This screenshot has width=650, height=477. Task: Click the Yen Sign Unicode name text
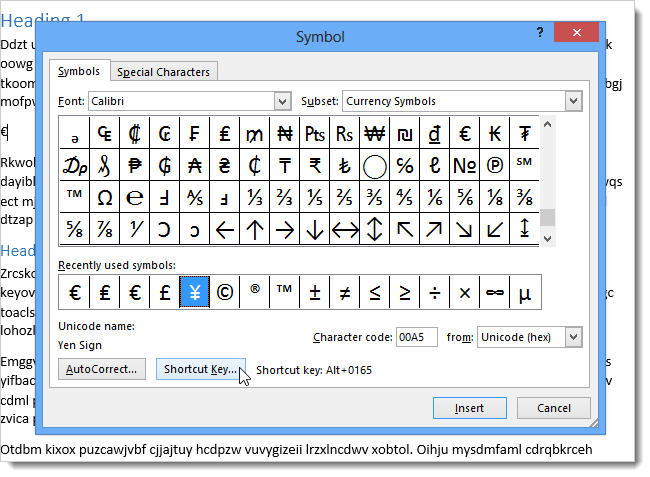[x=80, y=345]
